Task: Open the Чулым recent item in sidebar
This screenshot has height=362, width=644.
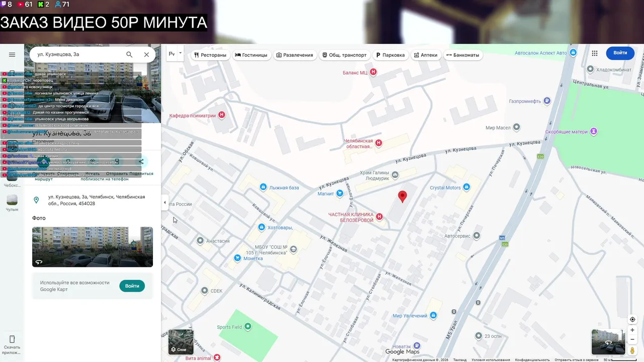Action: tap(12, 203)
